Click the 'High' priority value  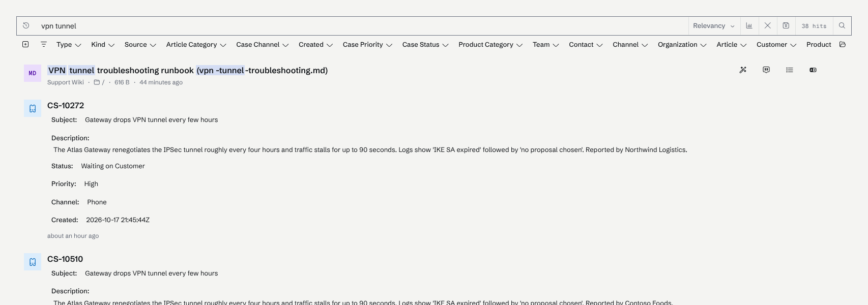click(91, 184)
